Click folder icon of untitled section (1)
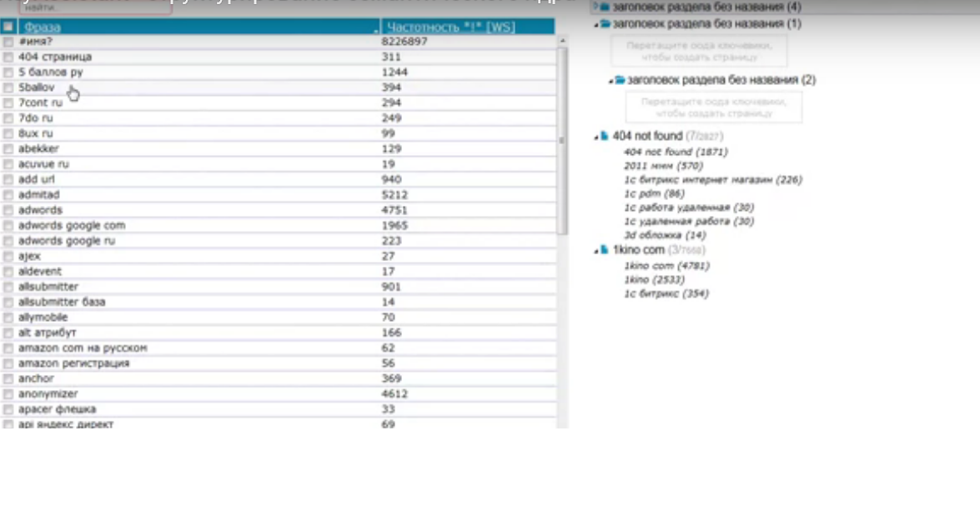Image resolution: width=980 pixels, height=511 pixels. [605, 23]
